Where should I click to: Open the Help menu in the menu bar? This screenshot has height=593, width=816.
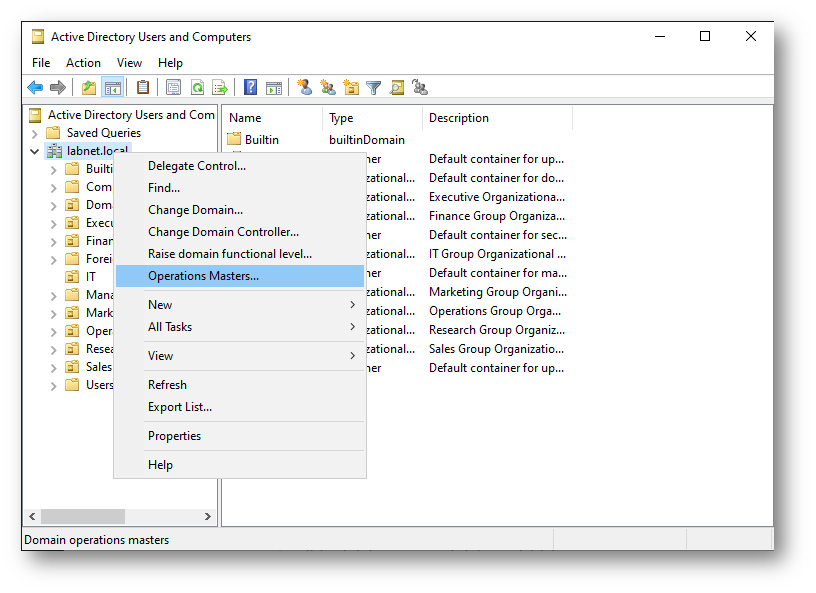click(170, 63)
